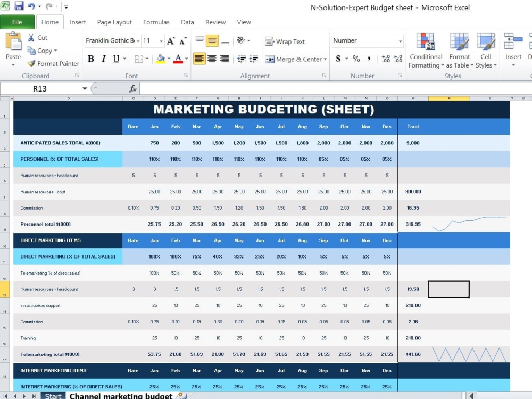The width and height of the screenshot is (532, 399).
Task: Click Increase Indent icon
Action: click(x=254, y=59)
